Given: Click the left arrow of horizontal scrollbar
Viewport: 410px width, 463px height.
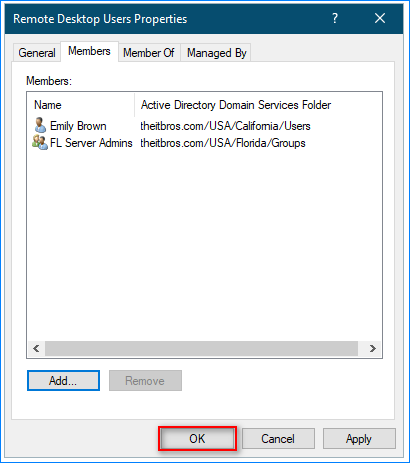Looking at the screenshot, I should point(36,349).
